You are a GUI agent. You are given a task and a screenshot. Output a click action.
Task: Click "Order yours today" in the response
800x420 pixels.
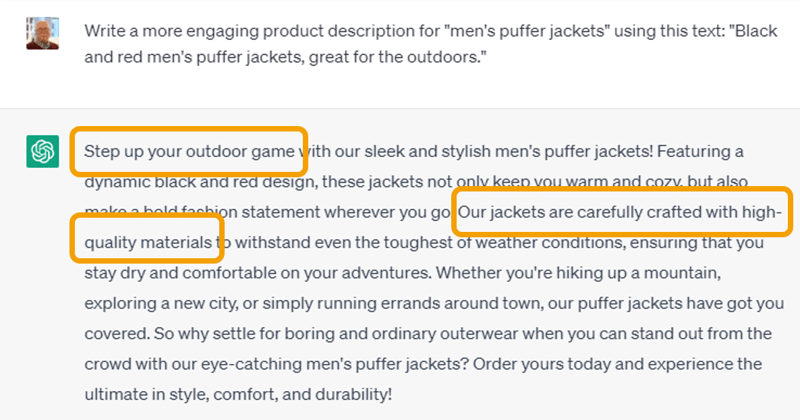pyautogui.click(x=542, y=364)
